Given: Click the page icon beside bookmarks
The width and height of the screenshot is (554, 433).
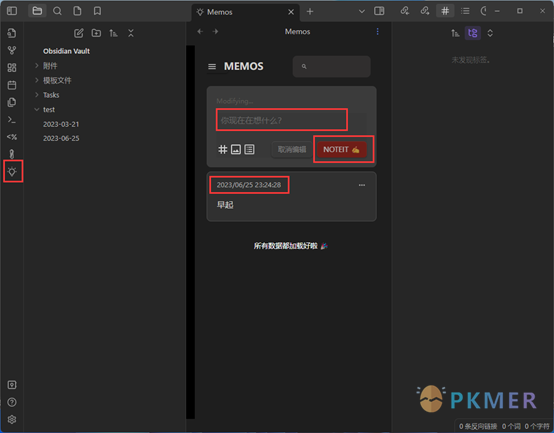Looking at the screenshot, I should [x=77, y=11].
